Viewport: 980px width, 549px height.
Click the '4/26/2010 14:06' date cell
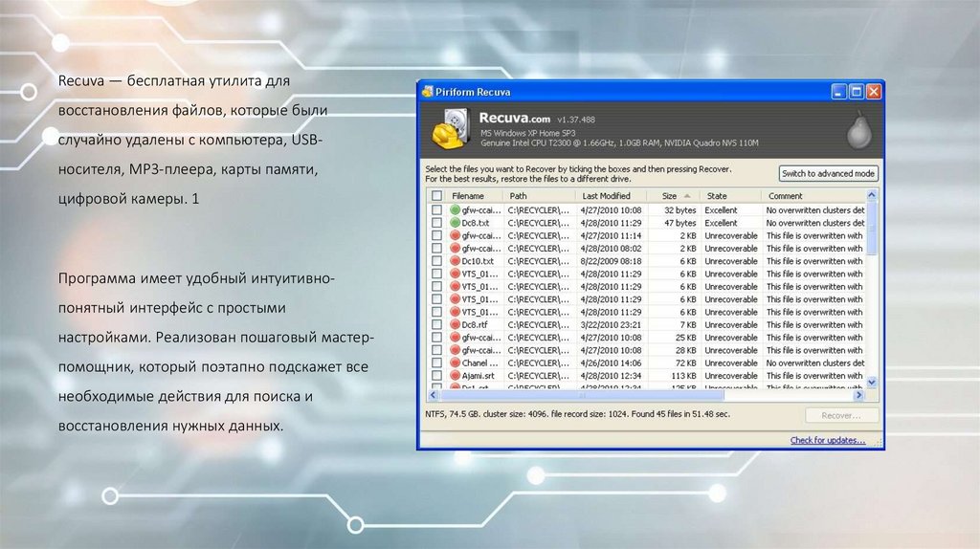611,362
